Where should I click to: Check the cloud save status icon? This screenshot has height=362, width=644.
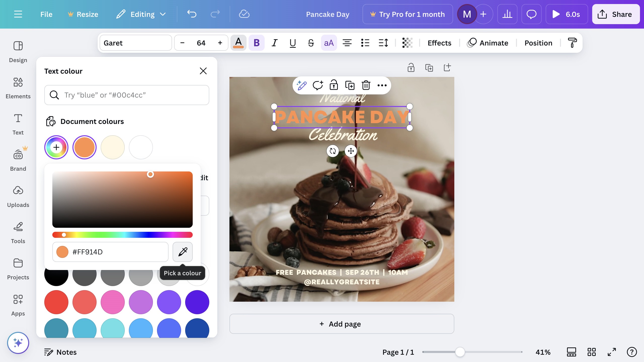tap(244, 14)
